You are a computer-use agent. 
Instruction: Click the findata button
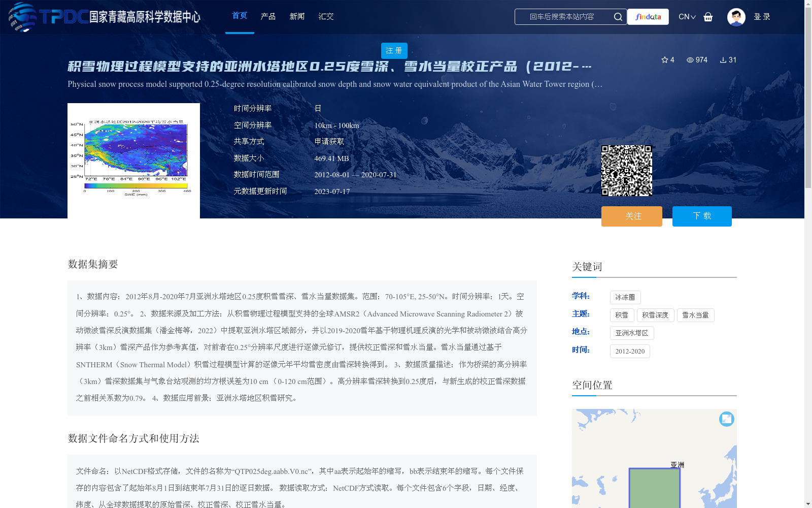point(648,17)
